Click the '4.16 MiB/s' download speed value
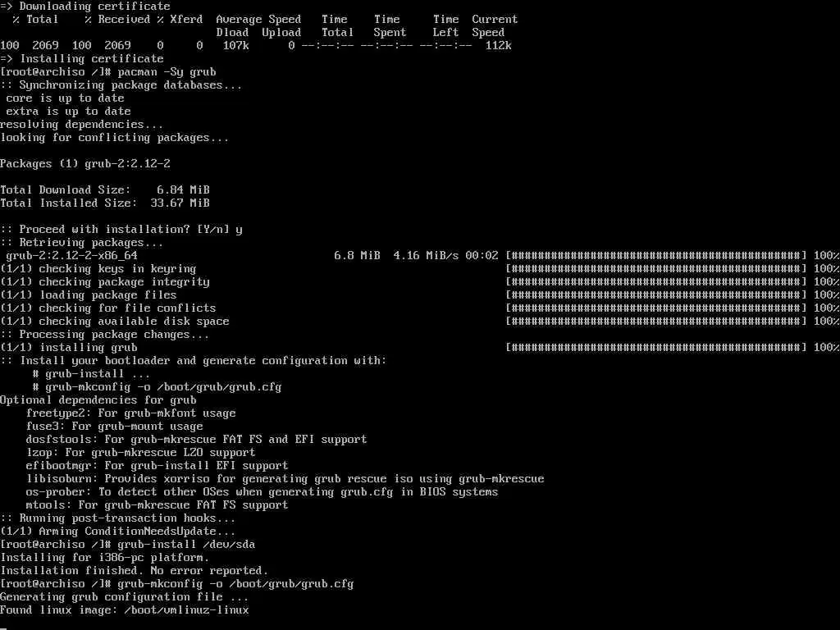This screenshot has height=630, width=840. pos(426,256)
